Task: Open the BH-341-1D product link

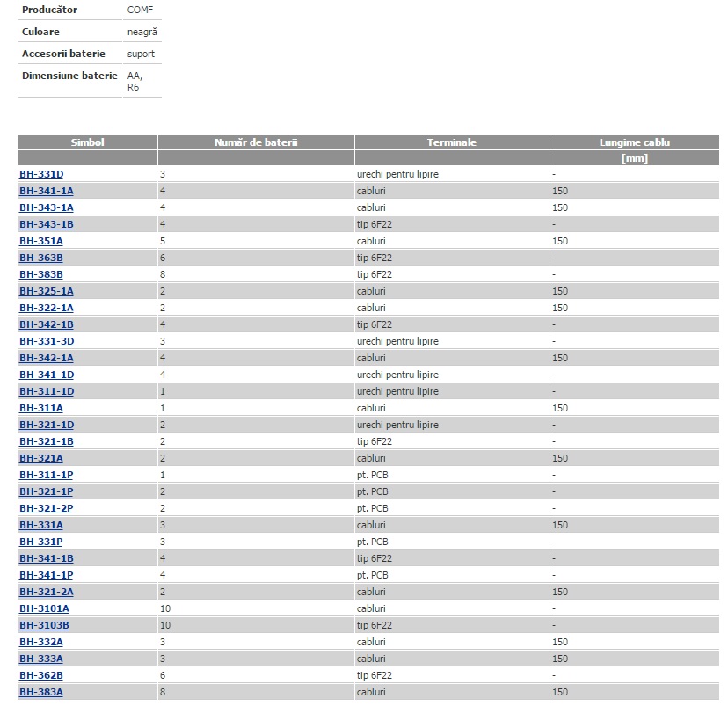Action: click(47, 375)
